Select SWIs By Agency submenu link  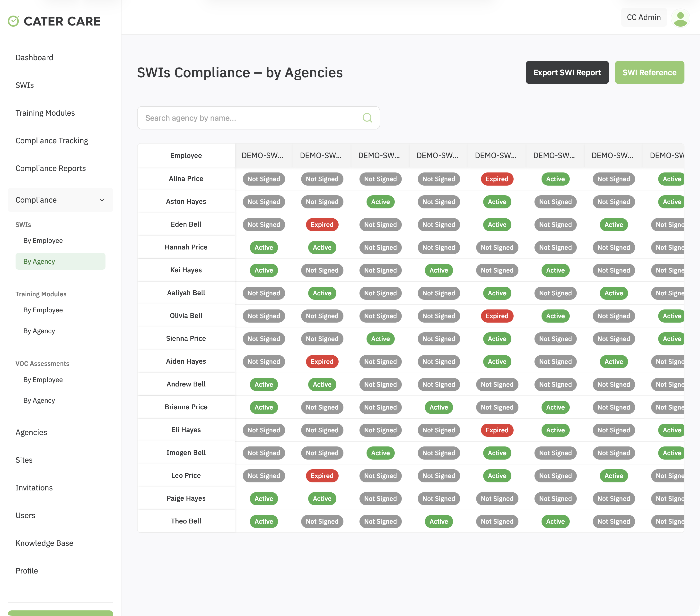coord(60,261)
